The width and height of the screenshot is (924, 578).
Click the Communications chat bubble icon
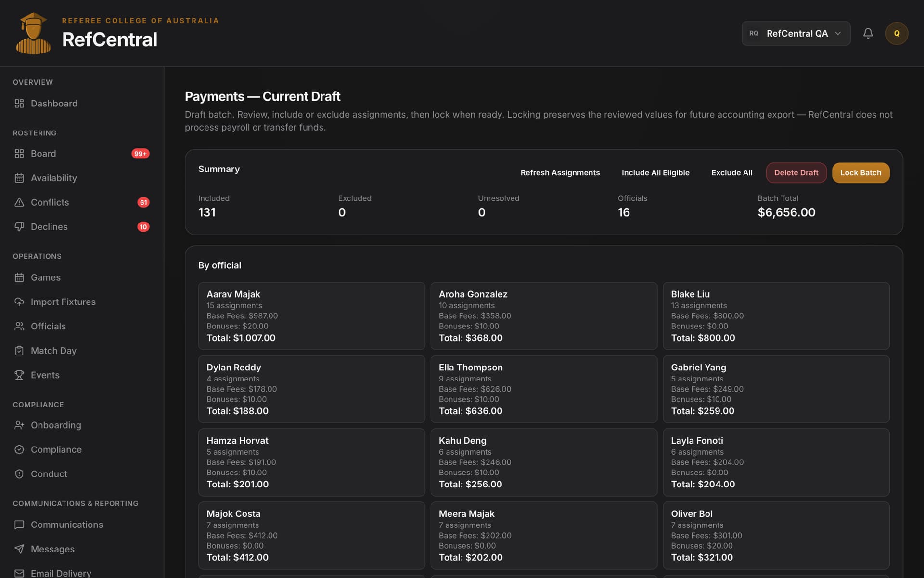click(x=19, y=525)
